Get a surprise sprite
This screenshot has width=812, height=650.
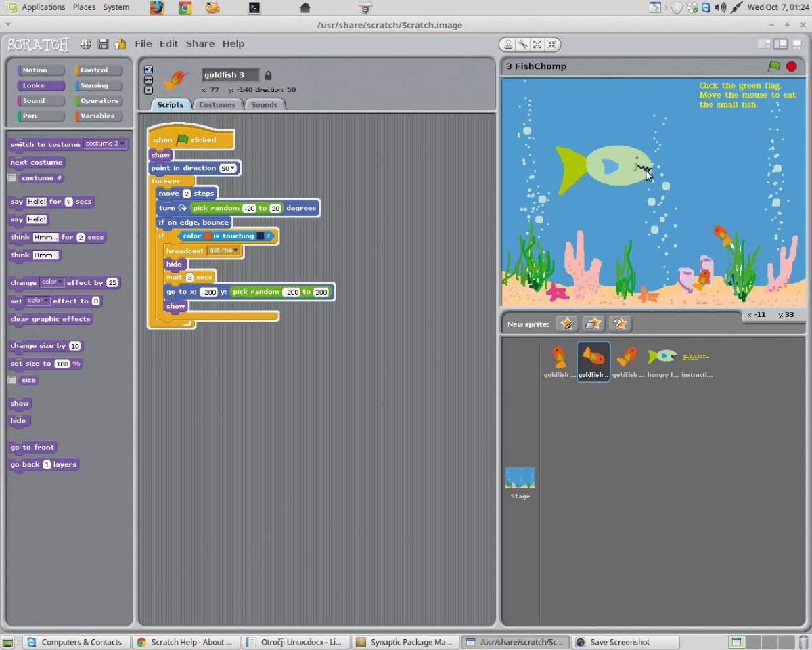[x=620, y=324]
